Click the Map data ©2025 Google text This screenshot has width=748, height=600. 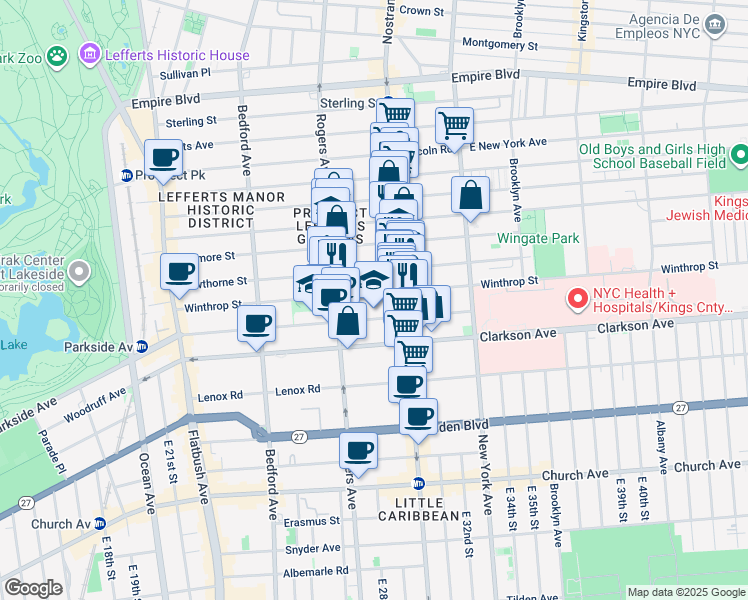coord(686,592)
